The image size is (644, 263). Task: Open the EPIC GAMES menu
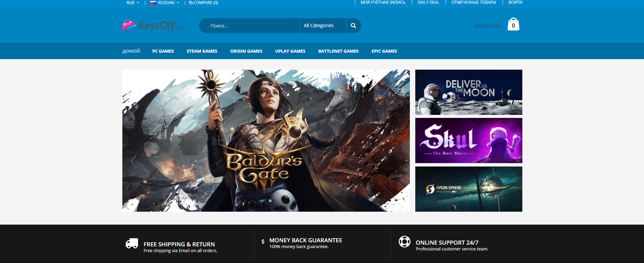pyautogui.click(x=384, y=51)
